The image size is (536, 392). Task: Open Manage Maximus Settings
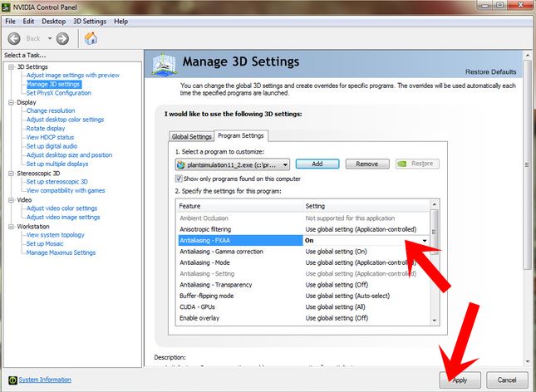coord(61,253)
